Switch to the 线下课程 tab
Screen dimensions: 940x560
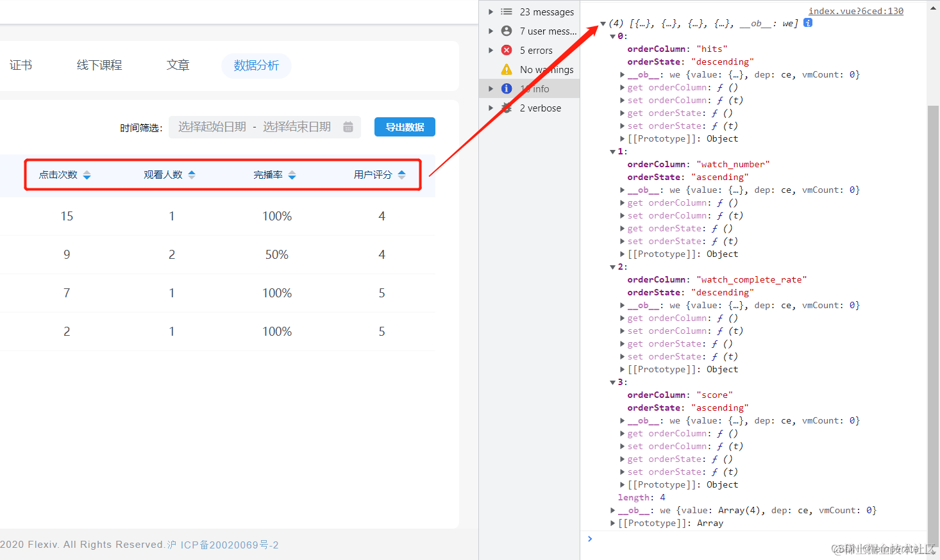pos(99,65)
